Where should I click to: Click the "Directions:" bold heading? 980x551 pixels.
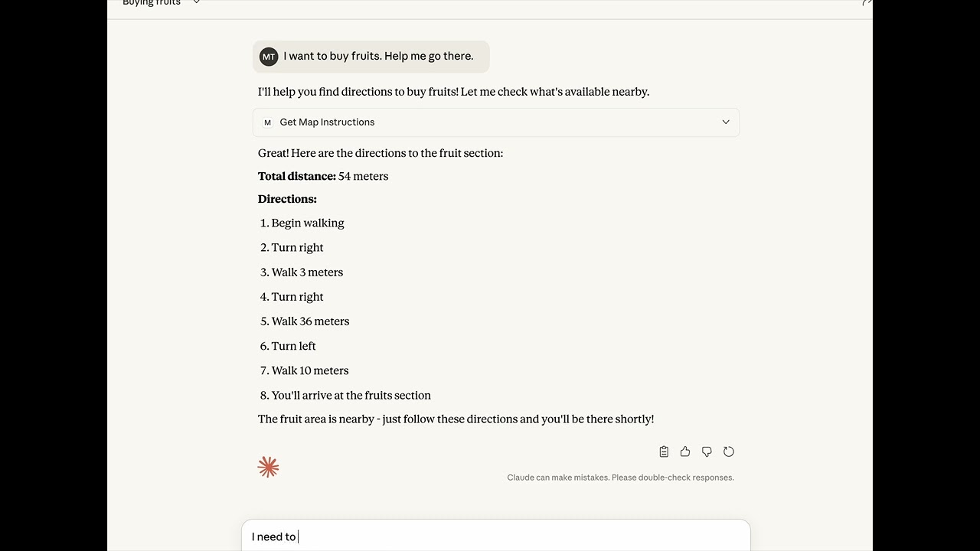click(x=287, y=199)
